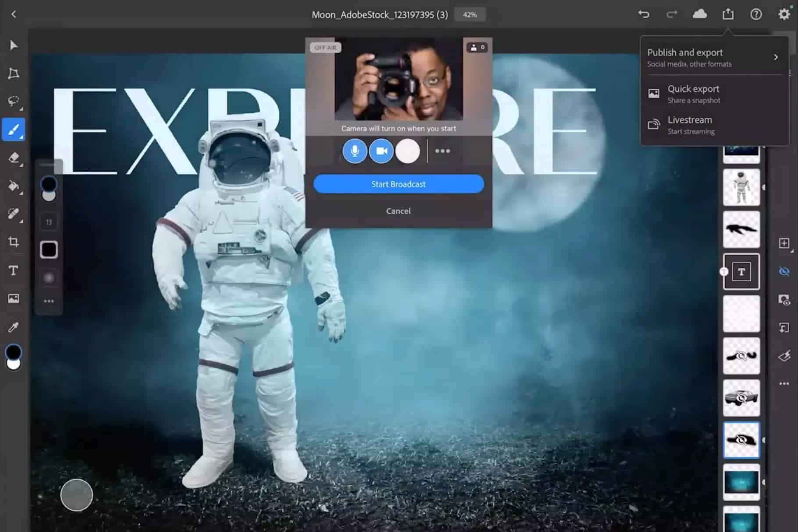Open layer options with the ellipsis icon
The image size is (798, 532).
click(784, 383)
